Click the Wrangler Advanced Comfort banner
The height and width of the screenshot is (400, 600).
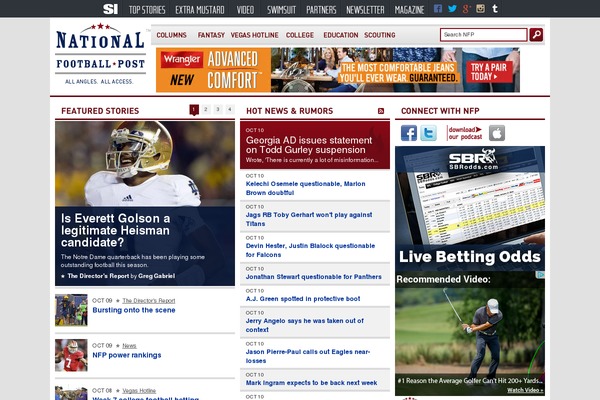pos(338,70)
